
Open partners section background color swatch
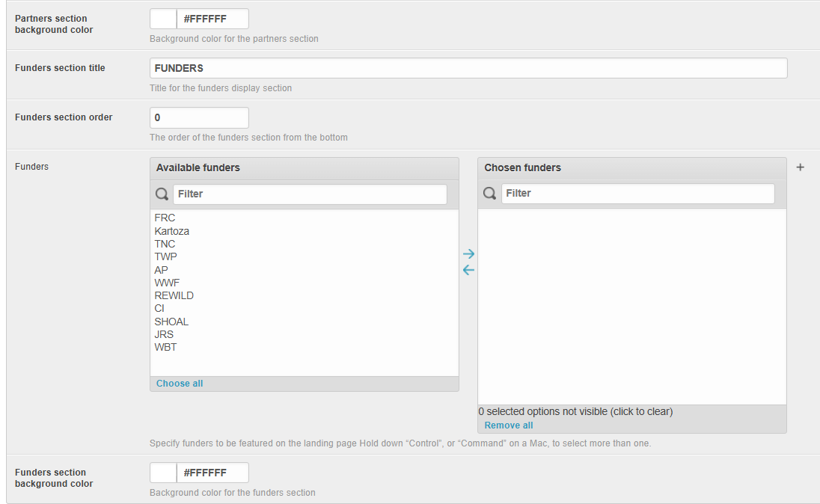pyautogui.click(x=163, y=19)
